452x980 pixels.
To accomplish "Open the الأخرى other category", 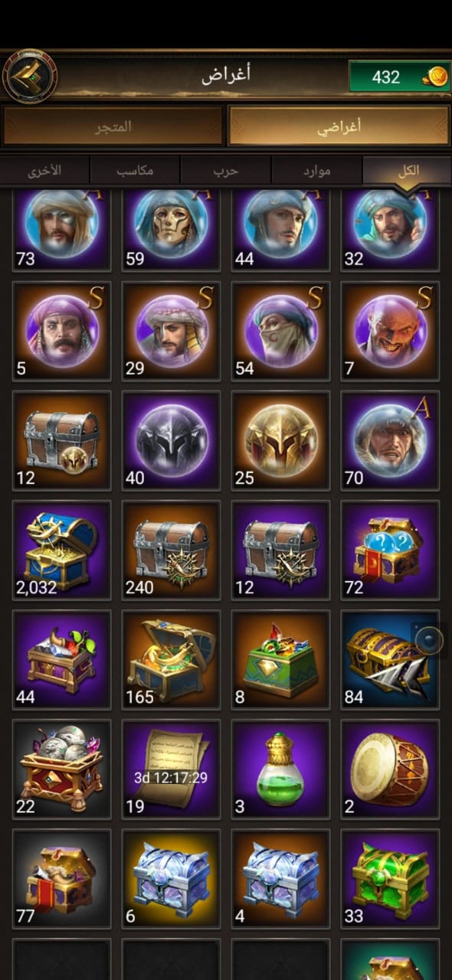I will [44, 171].
